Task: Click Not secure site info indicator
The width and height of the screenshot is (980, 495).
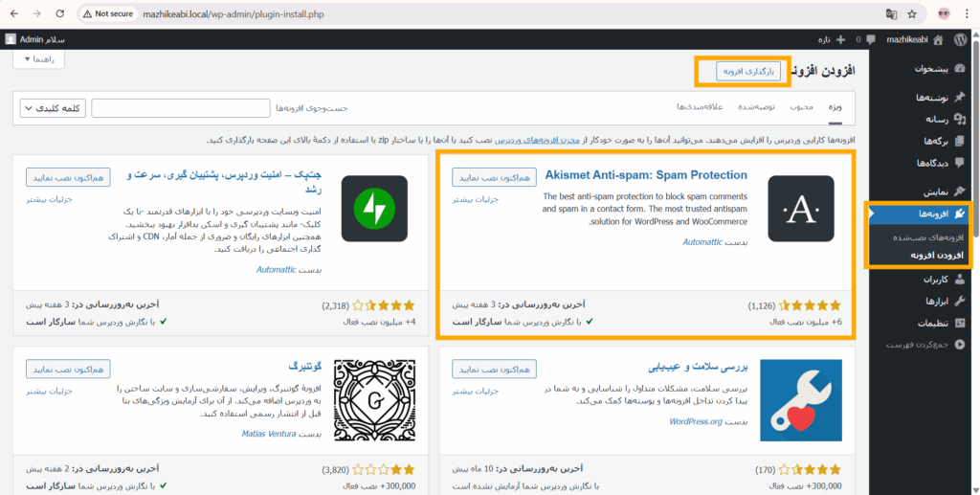Action: click(x=107, y=13)
